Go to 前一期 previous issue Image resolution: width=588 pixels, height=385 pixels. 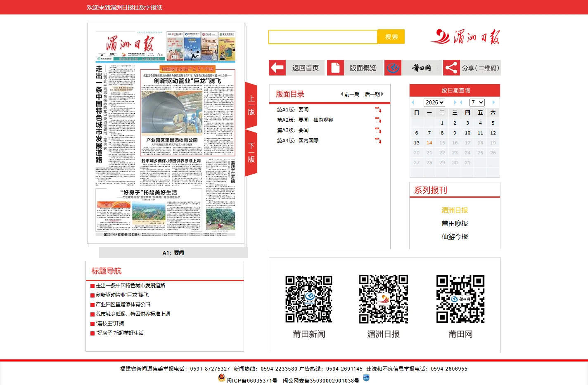pos(350,94)
